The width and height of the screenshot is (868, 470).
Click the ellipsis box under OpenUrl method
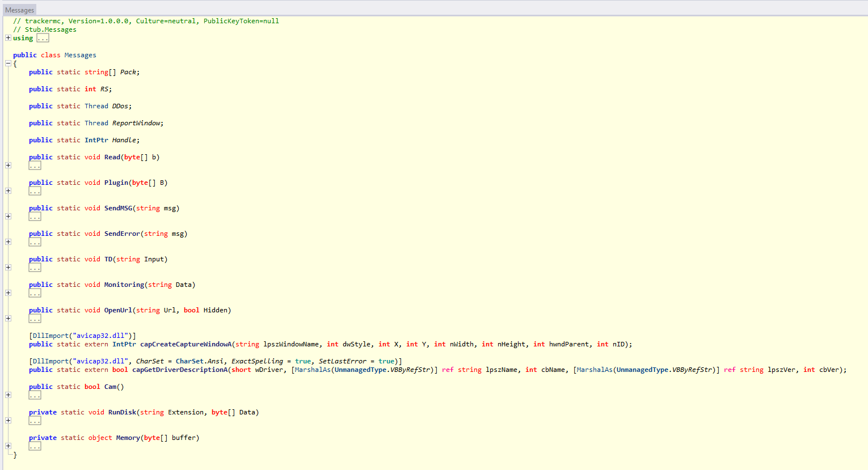point(35,319)
